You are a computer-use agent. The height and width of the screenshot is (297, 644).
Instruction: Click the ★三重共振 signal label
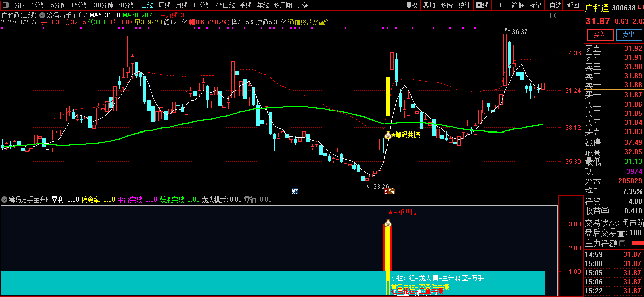coord(402,212)
